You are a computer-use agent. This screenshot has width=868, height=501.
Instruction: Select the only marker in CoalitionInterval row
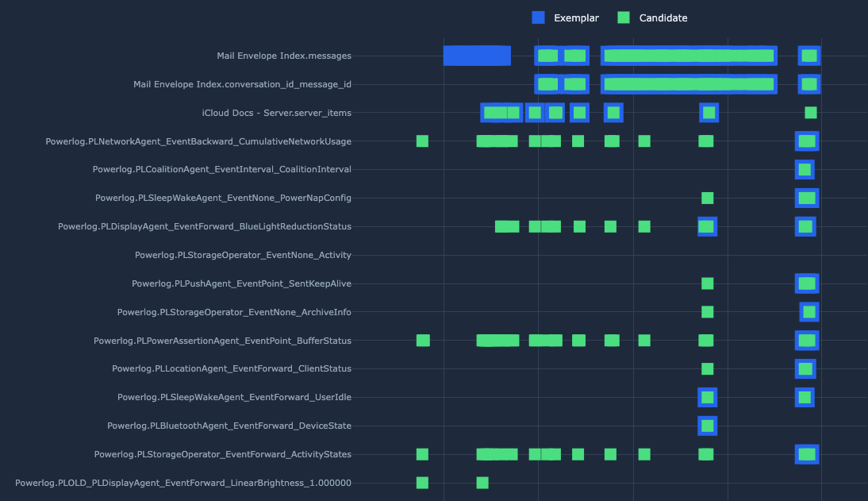(x=805, y=169)
